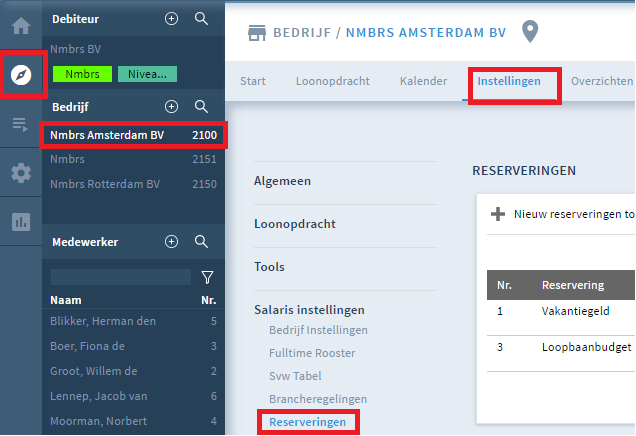Select company Nmbrs 2151

133,159
